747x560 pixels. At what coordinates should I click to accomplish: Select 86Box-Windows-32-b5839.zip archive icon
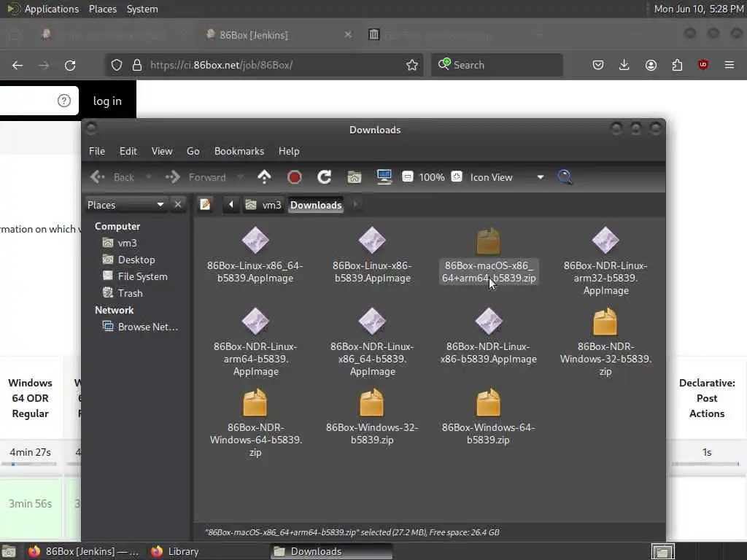coord(371,402)
